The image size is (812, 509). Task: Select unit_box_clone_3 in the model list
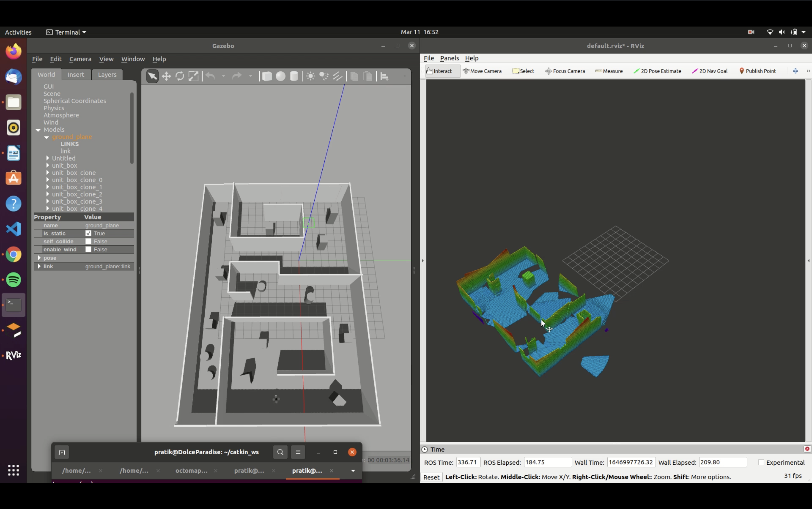coord(77,201)
